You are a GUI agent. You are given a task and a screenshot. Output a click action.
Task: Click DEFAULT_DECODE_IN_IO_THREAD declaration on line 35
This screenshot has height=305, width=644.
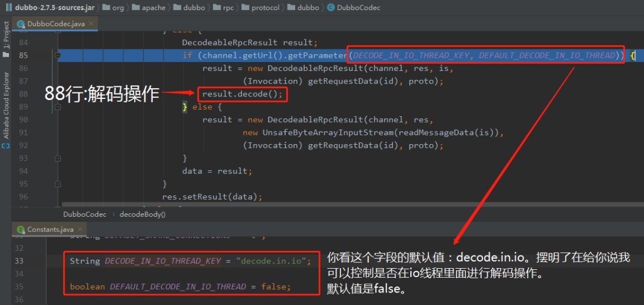(x=178, y=287)
